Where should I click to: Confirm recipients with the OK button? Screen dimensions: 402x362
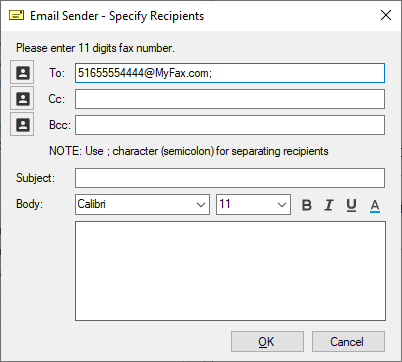click(x=267, y=341)
